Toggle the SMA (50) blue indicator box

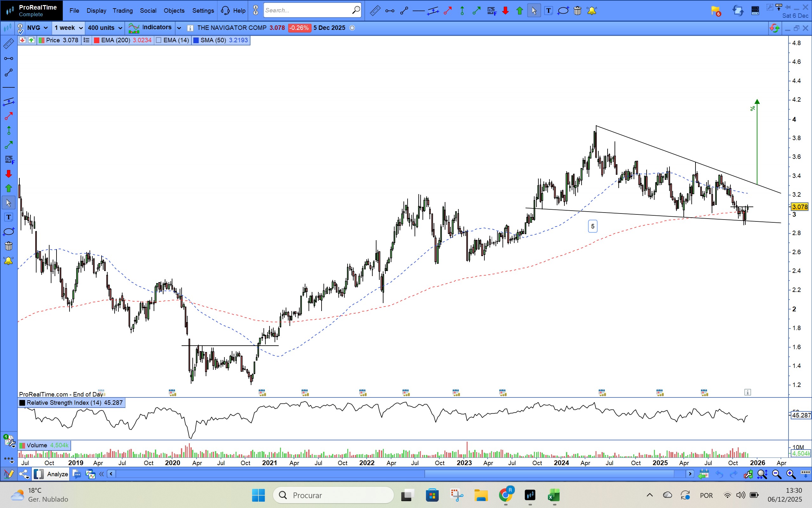tap(196, 40)
